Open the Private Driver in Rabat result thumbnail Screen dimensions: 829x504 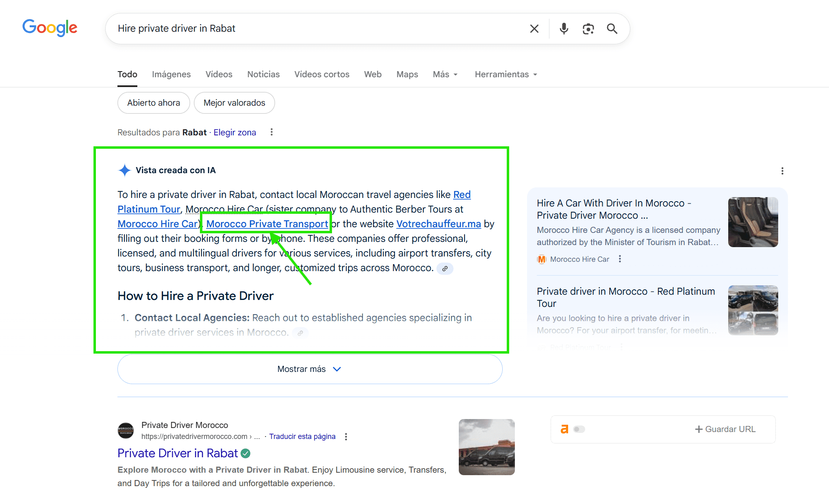click(486, 447)
